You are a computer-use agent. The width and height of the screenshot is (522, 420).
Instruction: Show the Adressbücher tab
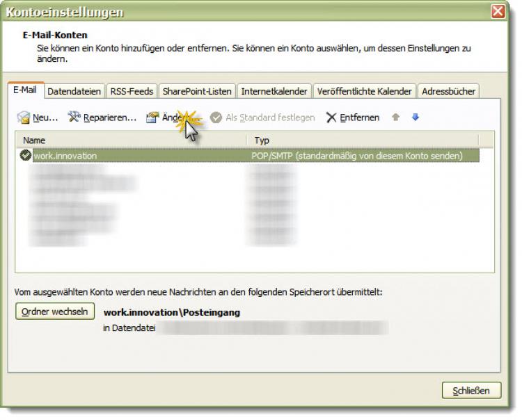pos(449,91)
